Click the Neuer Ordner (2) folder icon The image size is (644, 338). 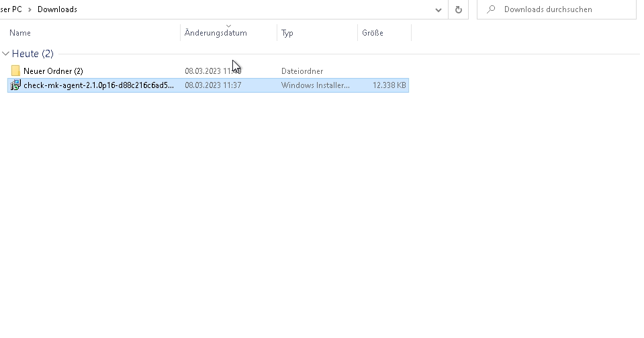(15, 71)
